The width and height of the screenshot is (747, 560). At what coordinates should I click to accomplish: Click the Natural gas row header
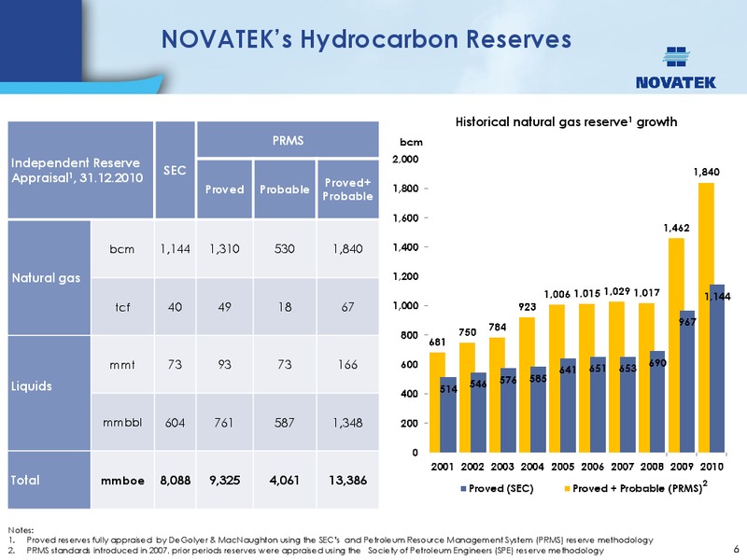tap(49, 277)
